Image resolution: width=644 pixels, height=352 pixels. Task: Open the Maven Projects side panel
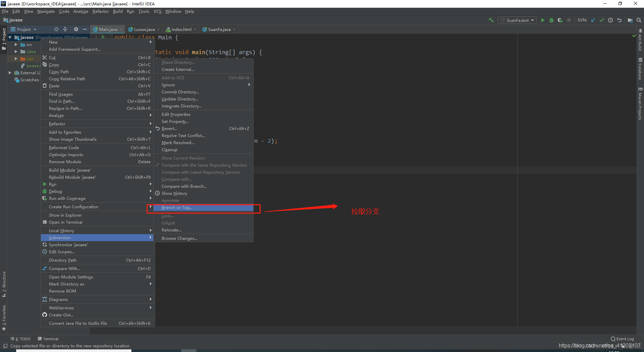coord(640,103)
